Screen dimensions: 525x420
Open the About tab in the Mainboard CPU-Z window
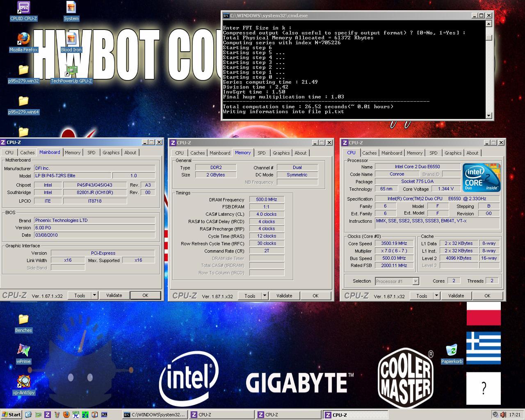[x=130, y=153]
